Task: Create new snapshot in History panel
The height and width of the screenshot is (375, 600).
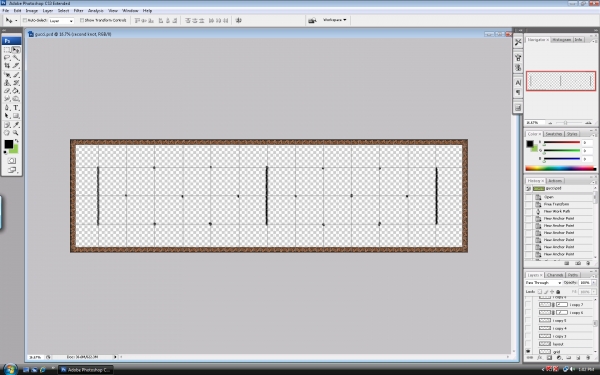Action: click(x=578, y=263)
